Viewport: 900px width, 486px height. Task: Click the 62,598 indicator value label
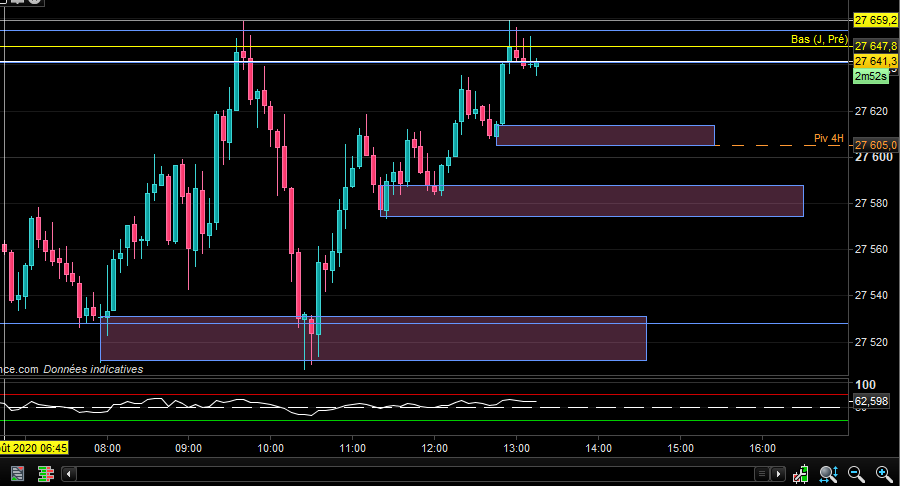point(871,401)
